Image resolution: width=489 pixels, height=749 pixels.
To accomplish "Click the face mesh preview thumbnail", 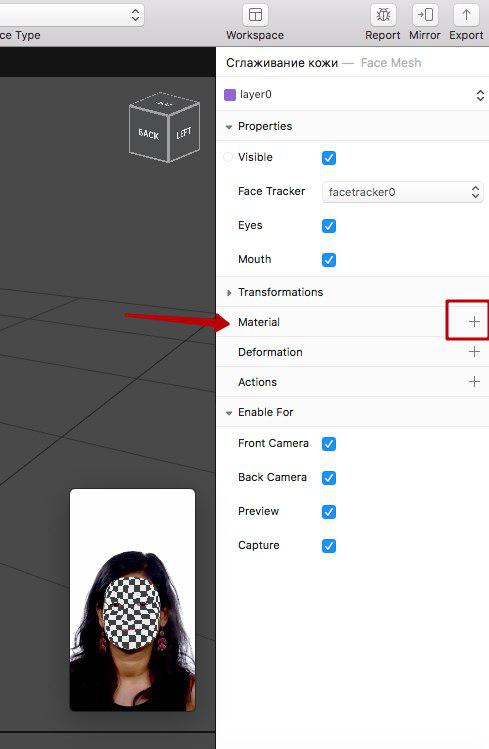I will 132,599.
